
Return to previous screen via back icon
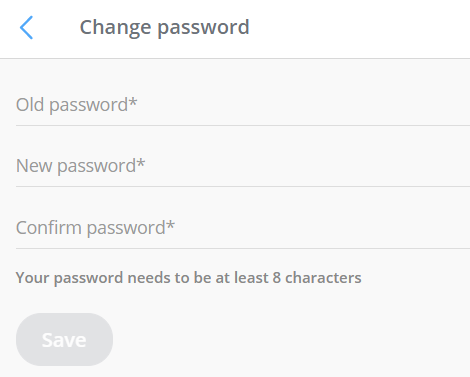(26, 27)
